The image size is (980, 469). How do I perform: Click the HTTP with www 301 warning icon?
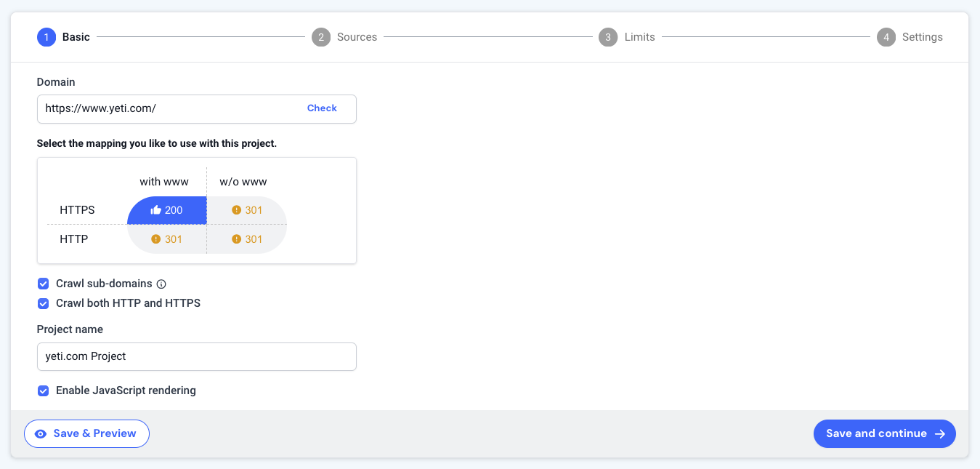pyautogui.click(x=155, y=238)
